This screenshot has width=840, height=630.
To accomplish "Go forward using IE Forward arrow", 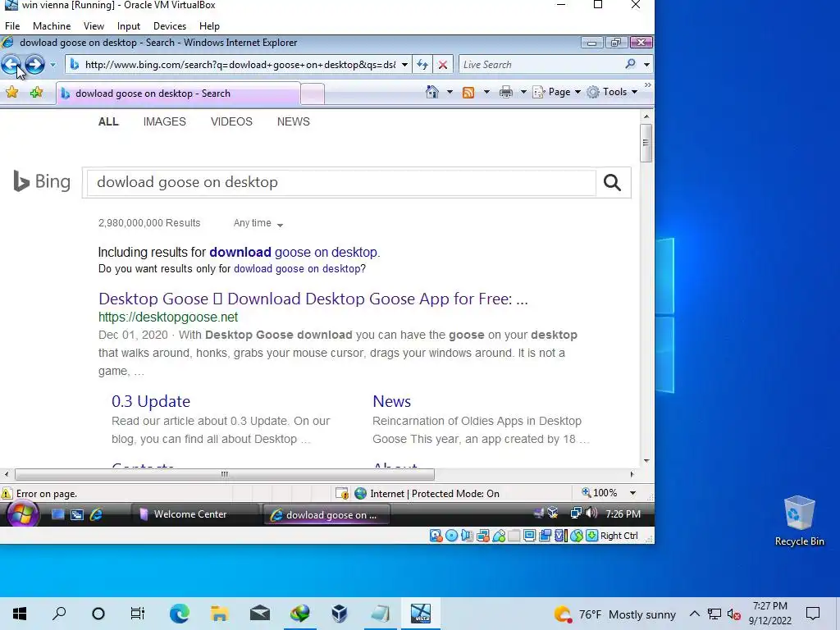I will point(34,65).
